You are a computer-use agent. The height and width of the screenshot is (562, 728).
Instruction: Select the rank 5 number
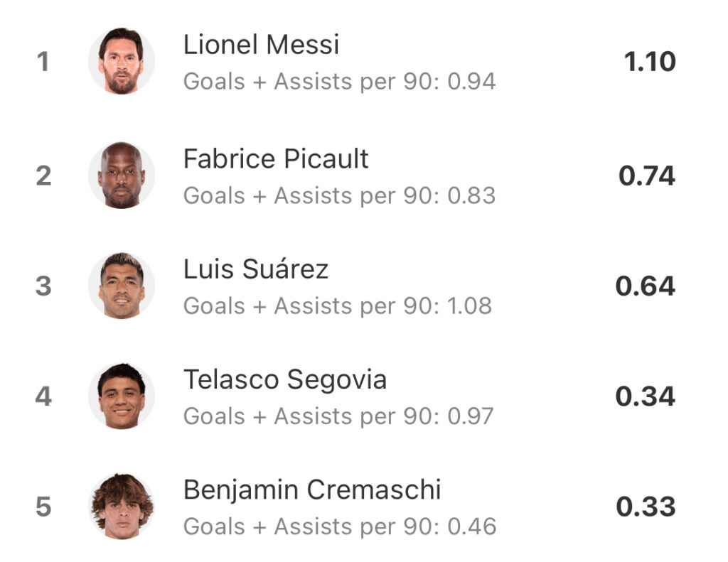(43, 507)
